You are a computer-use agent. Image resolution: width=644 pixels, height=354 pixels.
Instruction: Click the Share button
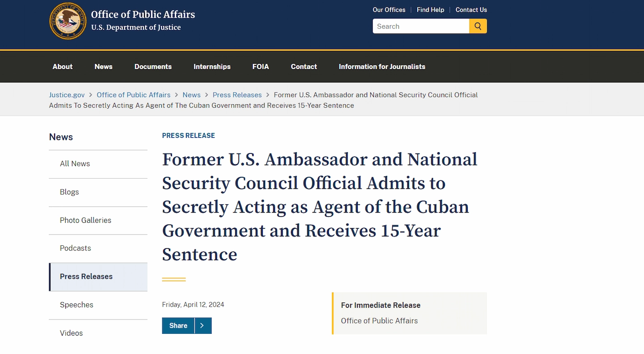click(x=178, y=326)
